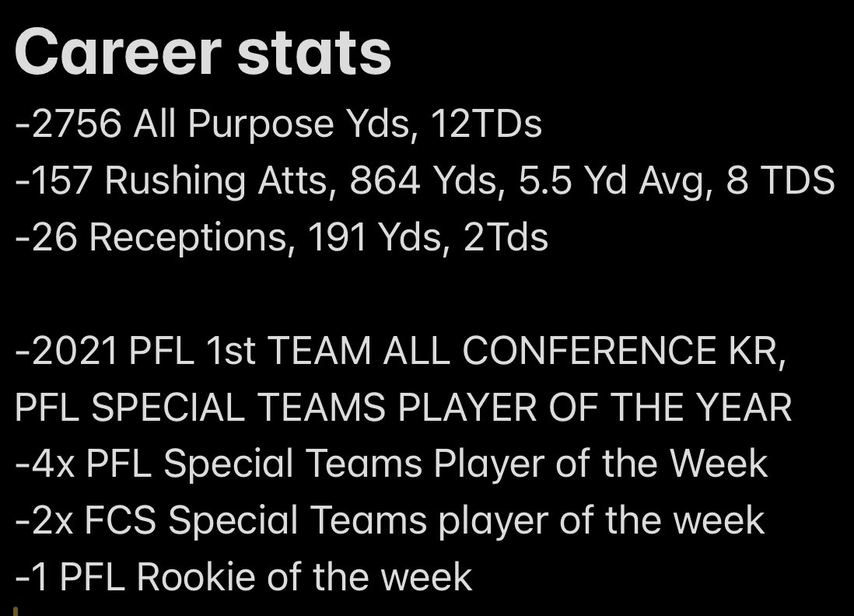
Task: Select PFL SPECIAL TEAMS PLAYER OF THE YEAR
Action: 403,408
